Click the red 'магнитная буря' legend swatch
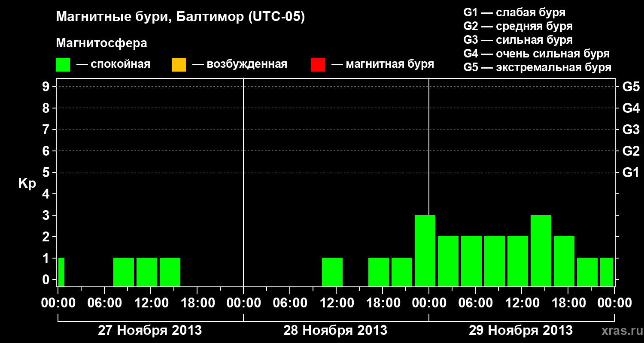 point(318,65)
